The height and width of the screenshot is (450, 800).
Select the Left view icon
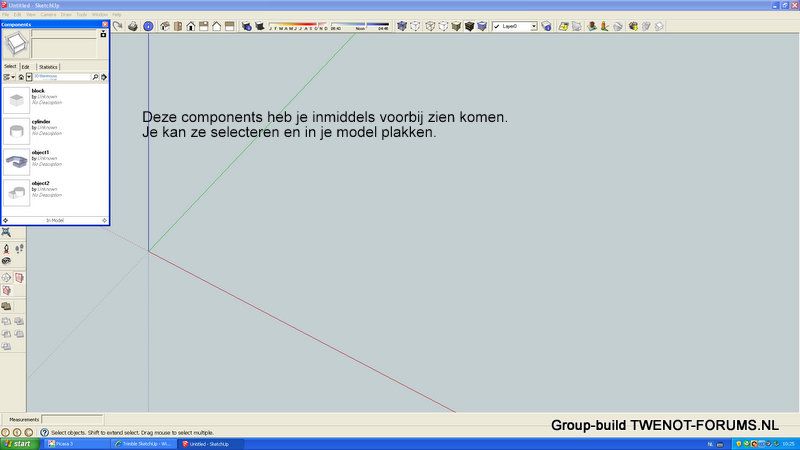click(230, 26)
